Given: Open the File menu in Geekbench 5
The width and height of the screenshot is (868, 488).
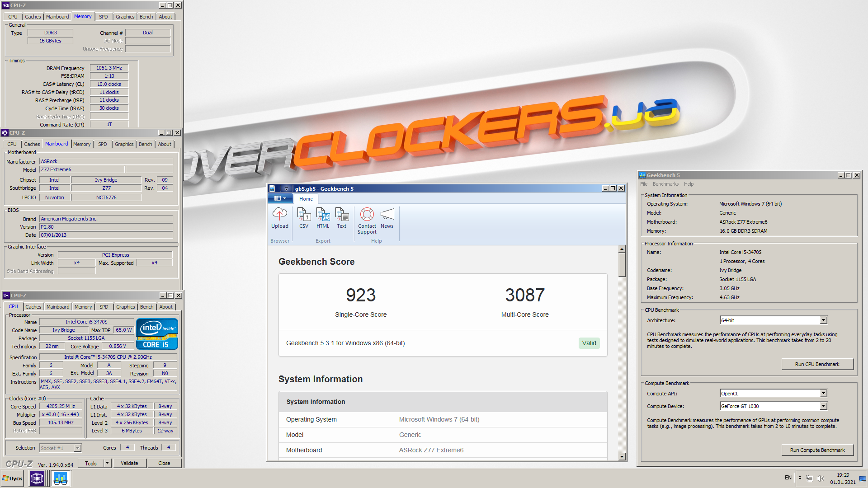Looking at the screenshot, I should [644, 184].
